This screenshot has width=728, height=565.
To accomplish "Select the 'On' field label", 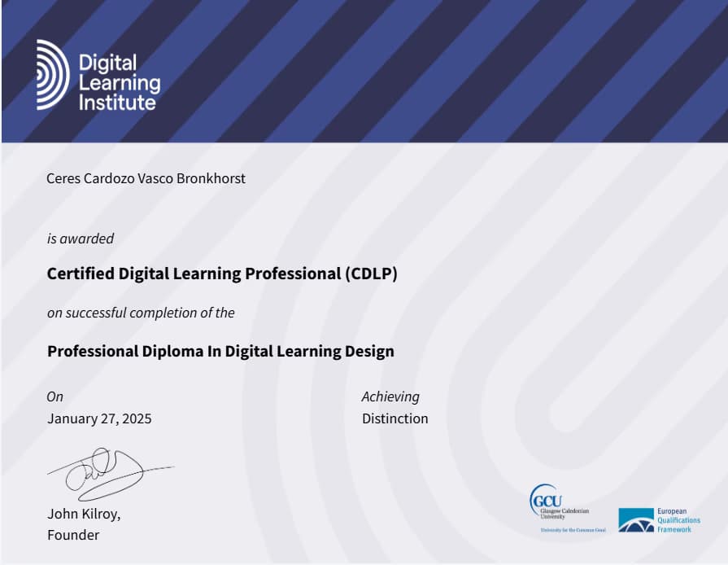I will click(x=54, y=396).
